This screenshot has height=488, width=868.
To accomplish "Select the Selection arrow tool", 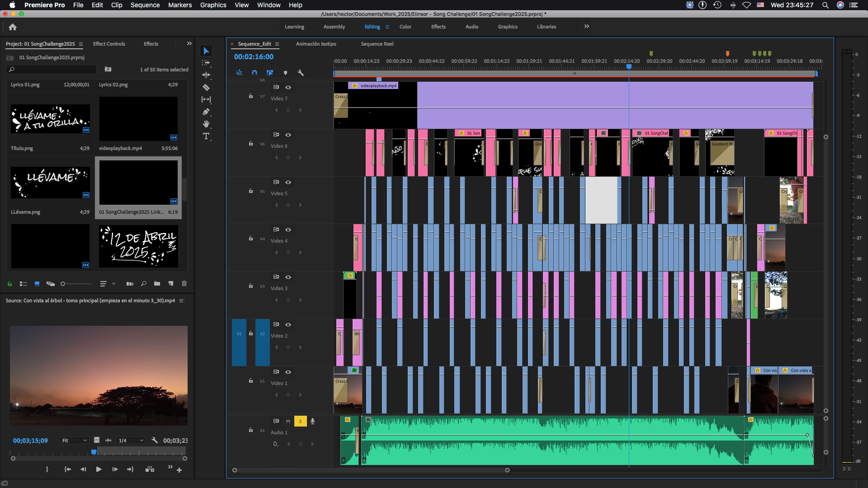I will [x=206, y=51].
